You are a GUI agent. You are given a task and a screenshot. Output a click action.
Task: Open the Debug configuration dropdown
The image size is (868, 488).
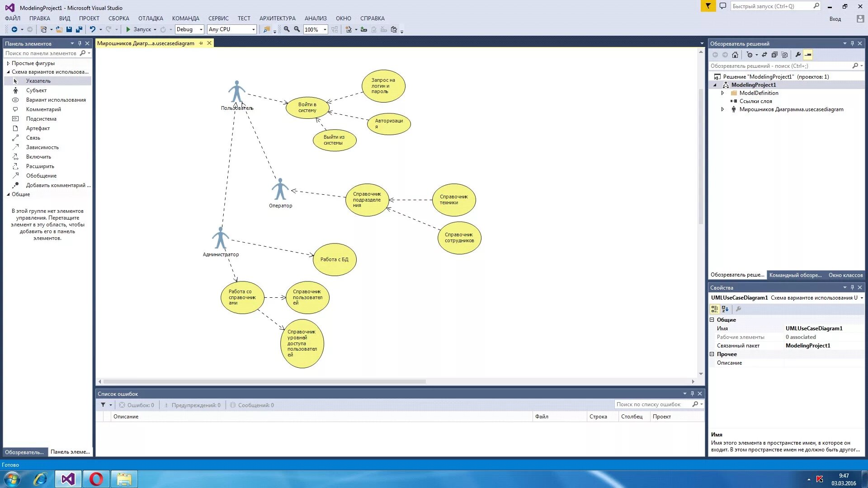pyautogui.click(x=201, y=29)
